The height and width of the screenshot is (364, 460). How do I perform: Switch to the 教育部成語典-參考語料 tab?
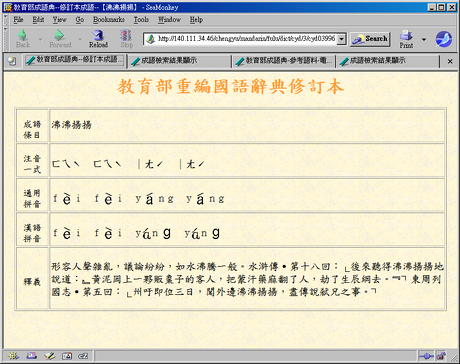coord(284,61)
